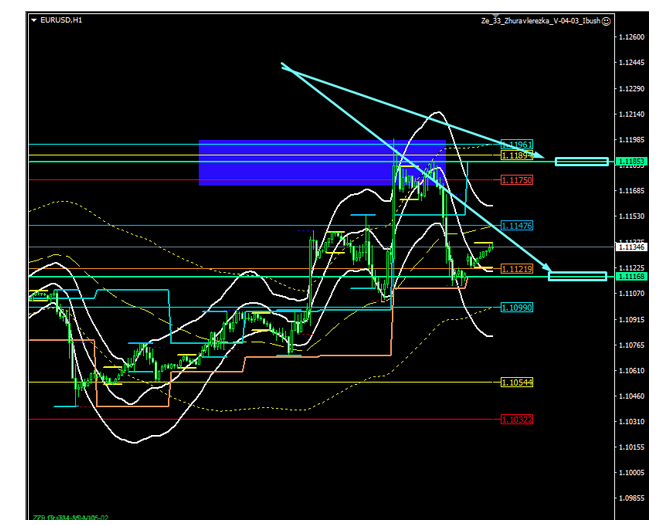Click the 1.12600 value on price scale
The image size is (657, 525).
pos(632,37)
